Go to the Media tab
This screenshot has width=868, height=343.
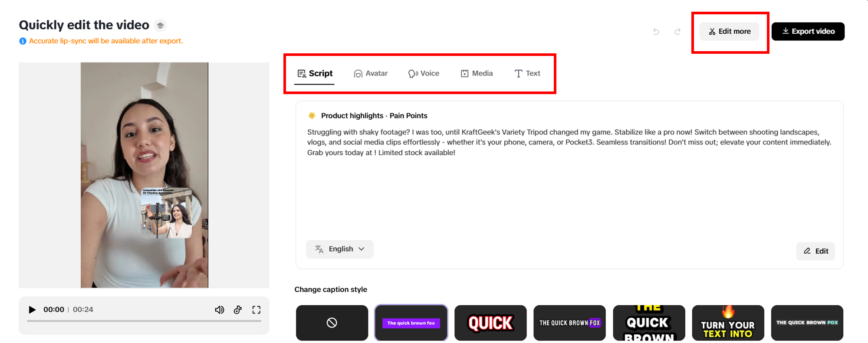pos(477,74)
